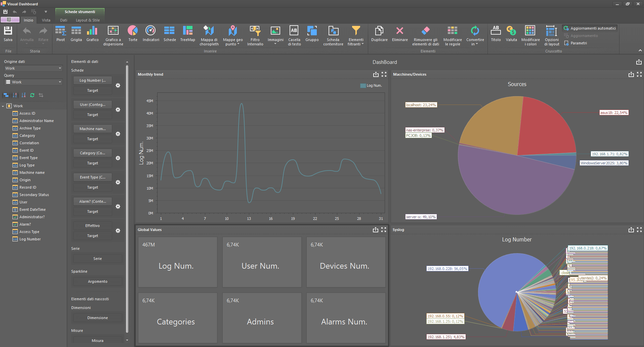Insert a Grafico chart item

click(x=92, y=34)
